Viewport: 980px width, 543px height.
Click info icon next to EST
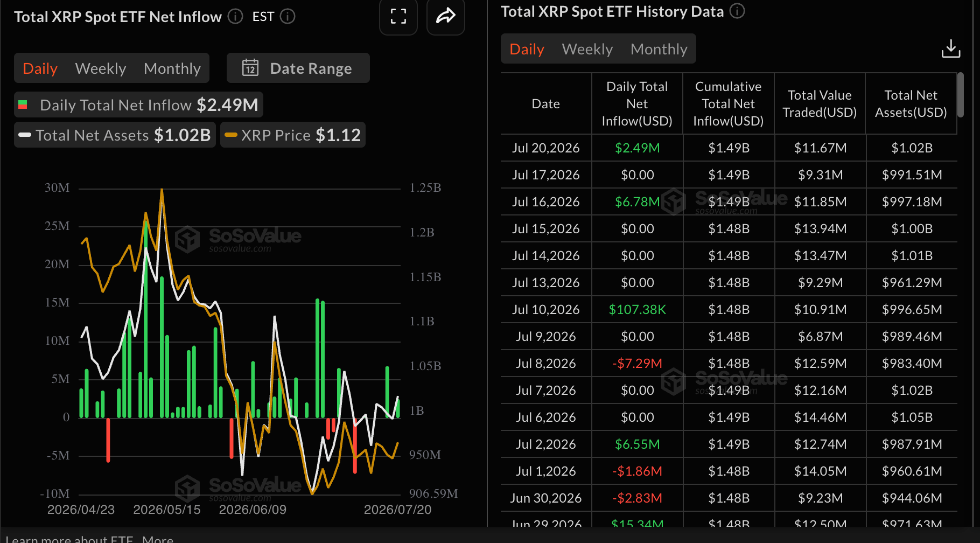288,17
